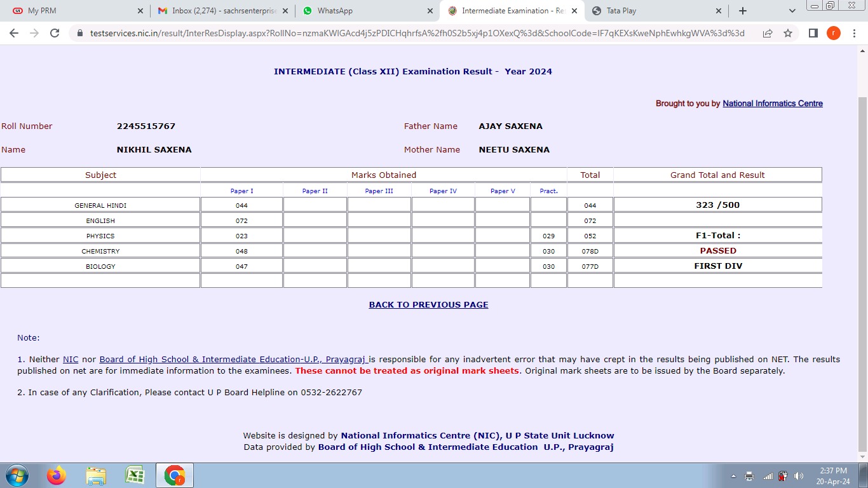
Task: Open printer icon in system tray
Action: pos(749,476)
